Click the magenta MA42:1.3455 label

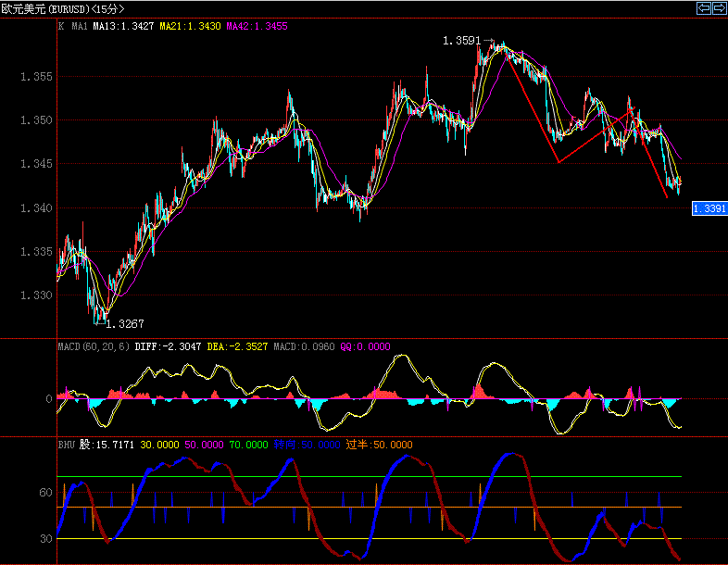point(257,26)
